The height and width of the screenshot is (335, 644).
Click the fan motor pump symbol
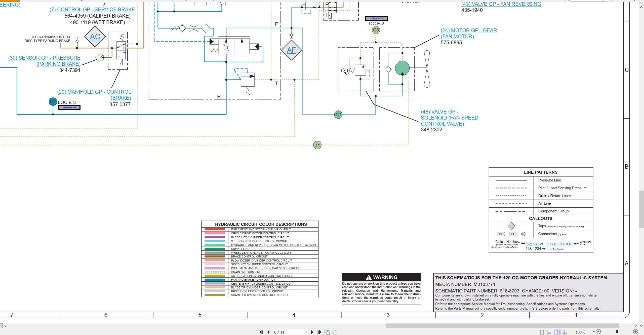coord(402,68)
